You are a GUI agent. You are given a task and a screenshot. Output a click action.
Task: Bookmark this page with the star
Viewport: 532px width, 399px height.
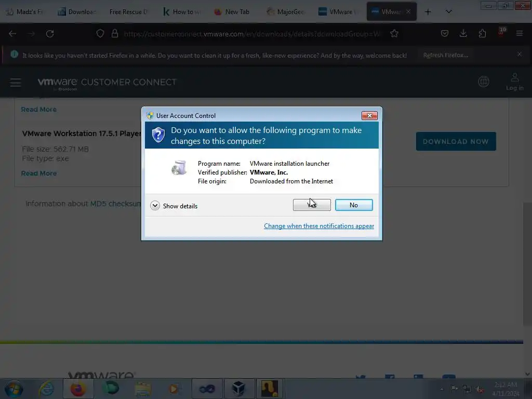394,34
